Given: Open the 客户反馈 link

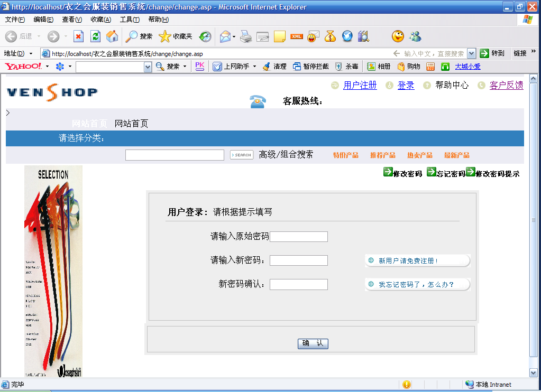Looking at the screenshot, I should tap(506, 85).
